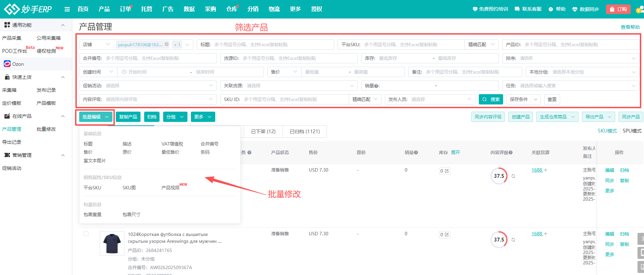The image size is (644, 275).
Task: Collapse the 通用功能 sidebar section
Action: tap(63, 25)
